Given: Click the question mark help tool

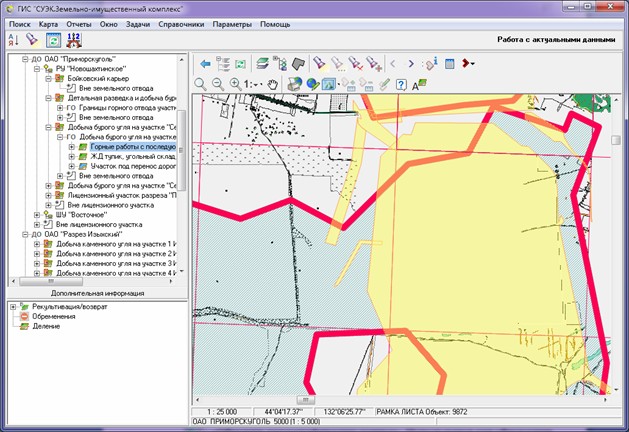Looking at the screenshot, I should click(400, 84).
